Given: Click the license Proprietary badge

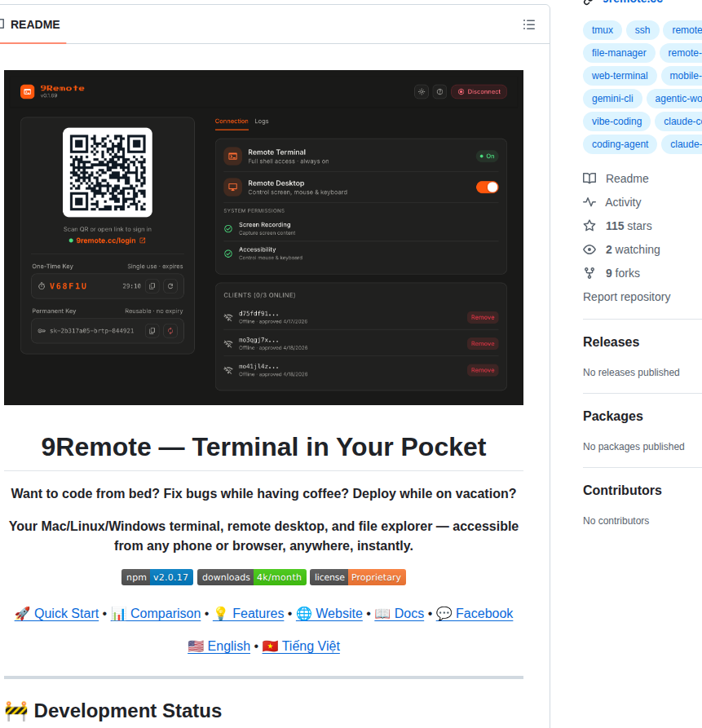Looking at the screenshot, I should pyautogui.click(x=358, y=577).
